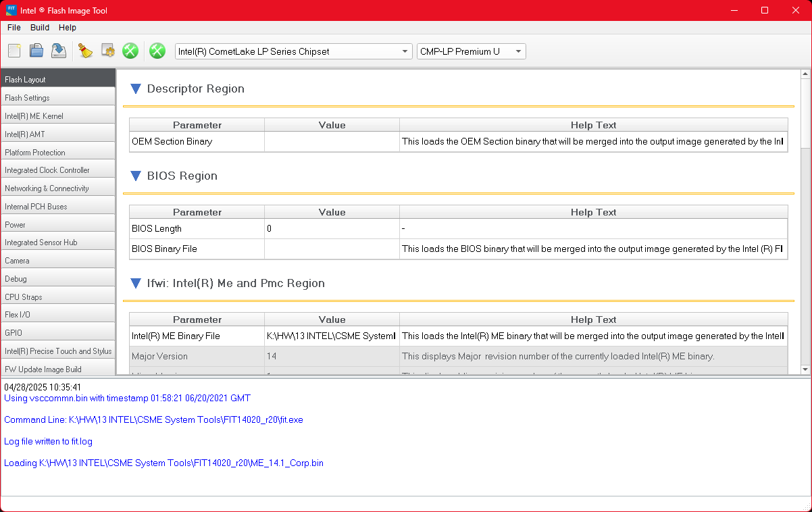The height and width of the screenshot is (512, 812).
Task: Collapse the Descriptor Region section
Action: (136, 88)
